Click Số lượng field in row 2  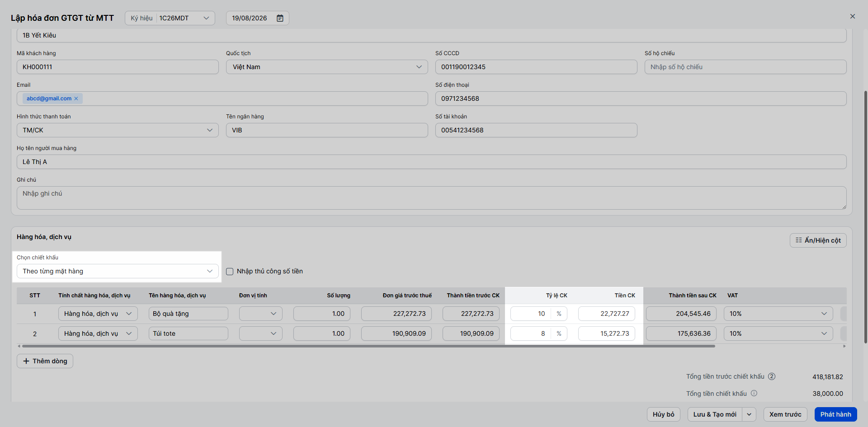pos(322,333)
